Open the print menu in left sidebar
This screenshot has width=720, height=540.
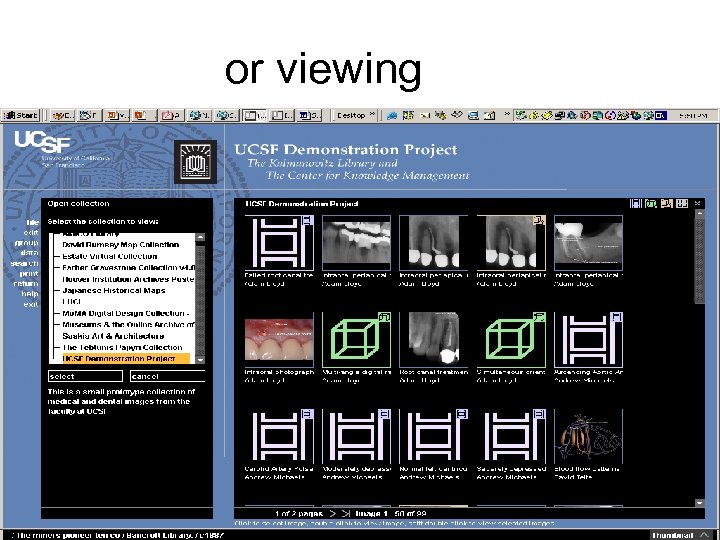pyautogui.click(x=29, y=273)
